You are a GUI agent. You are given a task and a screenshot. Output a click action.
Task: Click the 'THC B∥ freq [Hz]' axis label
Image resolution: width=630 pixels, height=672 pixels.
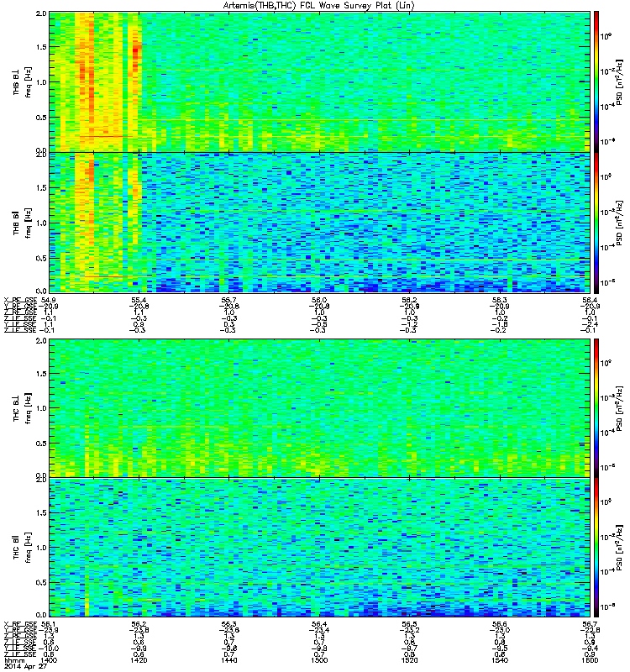23,548
